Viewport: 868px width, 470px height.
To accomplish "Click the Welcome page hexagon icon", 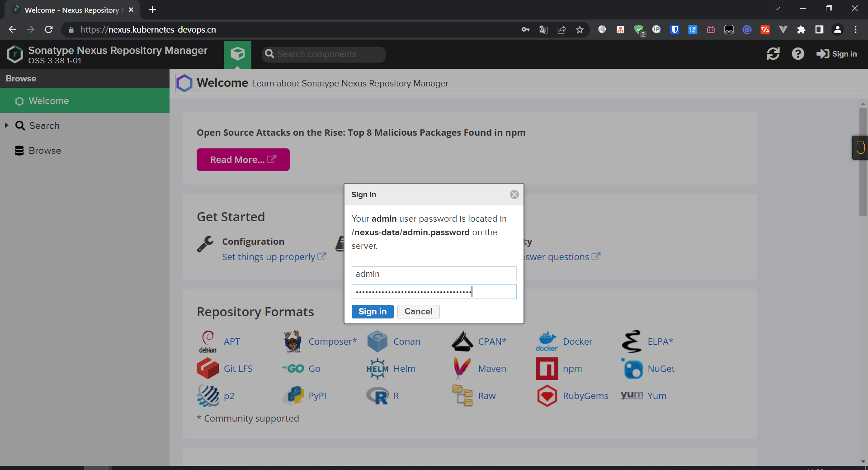I will pos(184,83).
